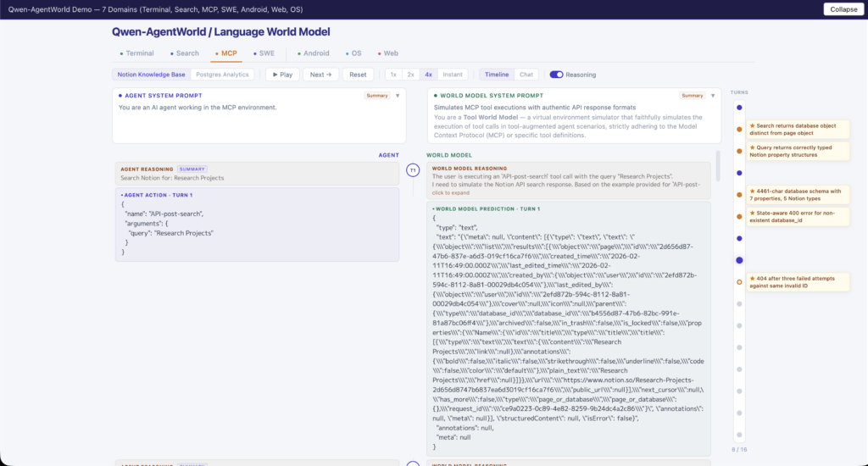Open 'Query returns correctly typed' starred note
The width and height of the screenshot is (868, 466).
(x=797, y=151)
